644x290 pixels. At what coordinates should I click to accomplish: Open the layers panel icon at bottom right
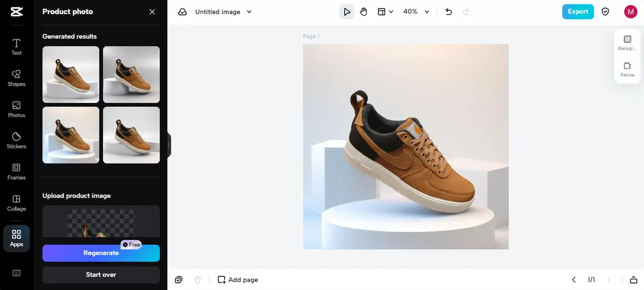click(x=633, y=280)
